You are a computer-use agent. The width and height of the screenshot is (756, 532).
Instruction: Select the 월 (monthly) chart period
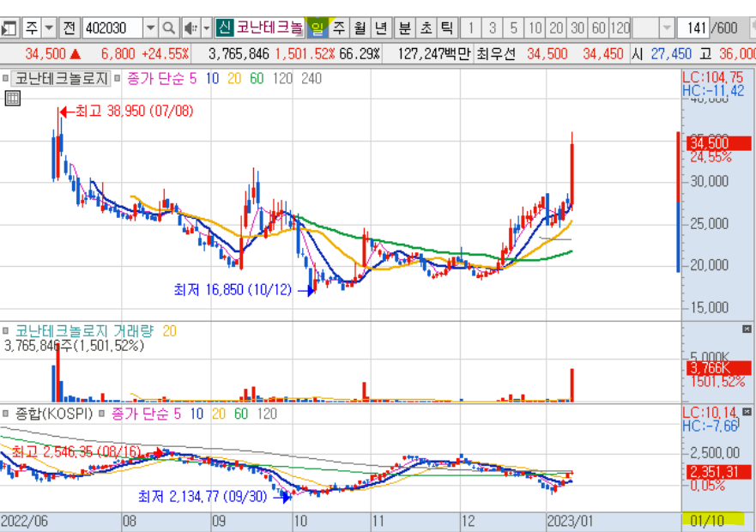tap(360, 28)
